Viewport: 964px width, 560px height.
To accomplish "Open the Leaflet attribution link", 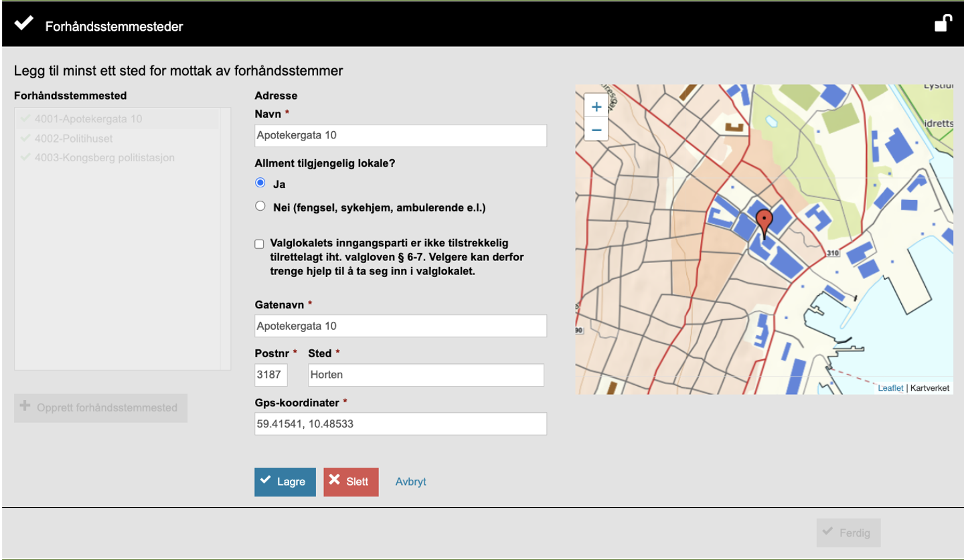I will click(890, 388).
